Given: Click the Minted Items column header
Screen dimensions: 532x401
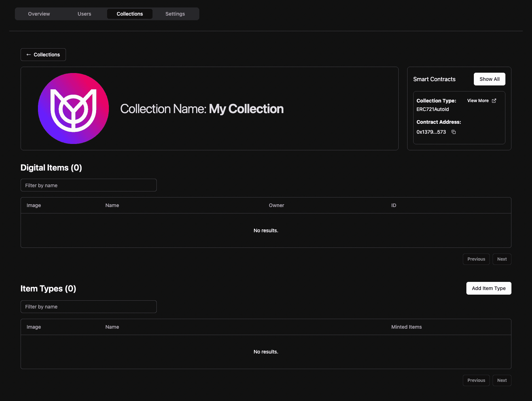Looking at the screenshot, I should click(406, 327).
